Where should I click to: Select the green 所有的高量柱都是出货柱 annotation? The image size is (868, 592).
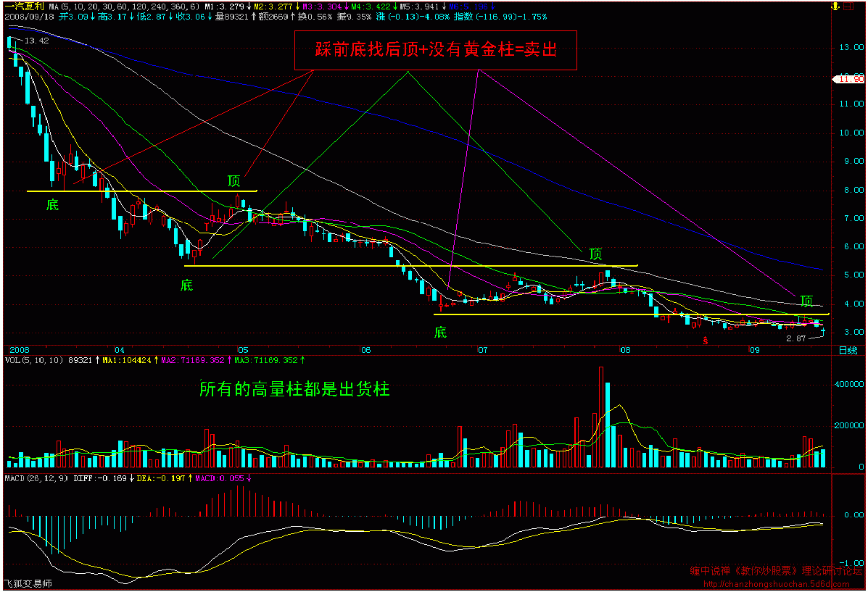pos(294,390)
